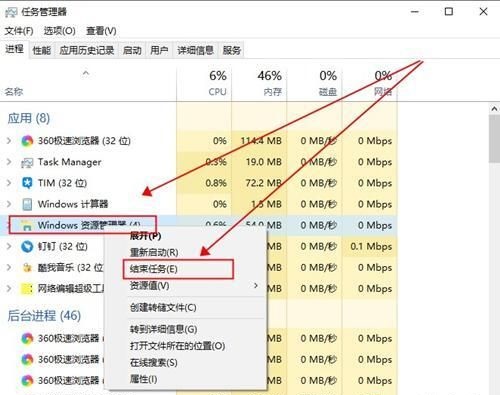Open the 文件(F) menu
This screenshot has width=500, height=395.
click(19, 31)
